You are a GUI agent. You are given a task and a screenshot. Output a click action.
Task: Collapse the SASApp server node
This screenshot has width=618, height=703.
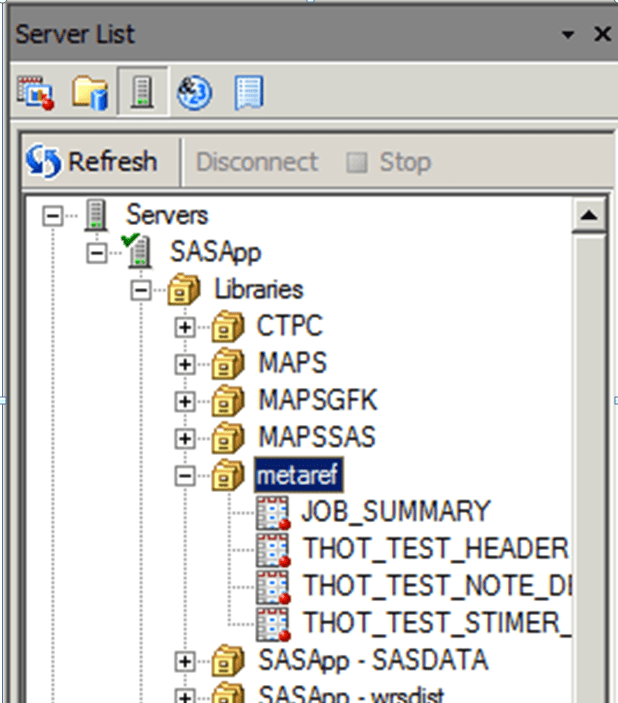pyautogui.click(x=96, y=254)
